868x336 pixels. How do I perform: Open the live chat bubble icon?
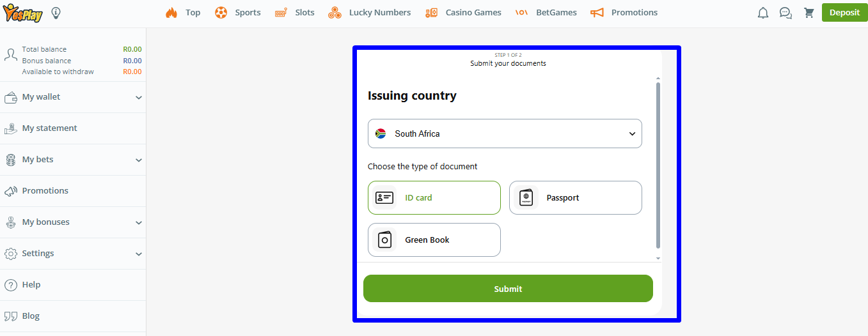pos(785,13)
